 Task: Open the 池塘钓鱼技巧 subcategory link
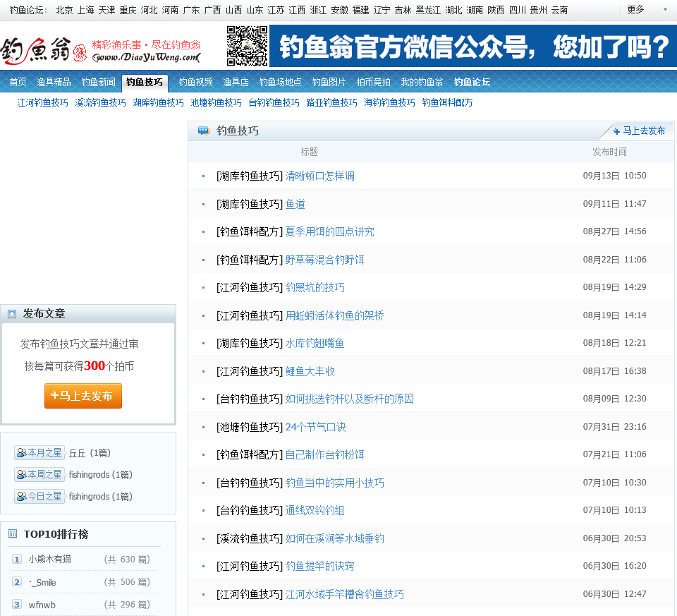tap(216, 103)
